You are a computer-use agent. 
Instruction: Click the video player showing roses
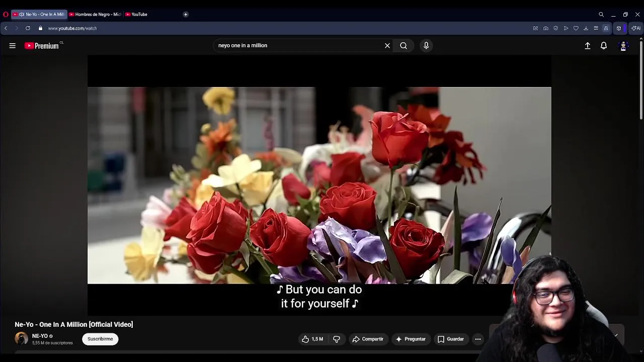pyautogui.click(x=319, y=185)
